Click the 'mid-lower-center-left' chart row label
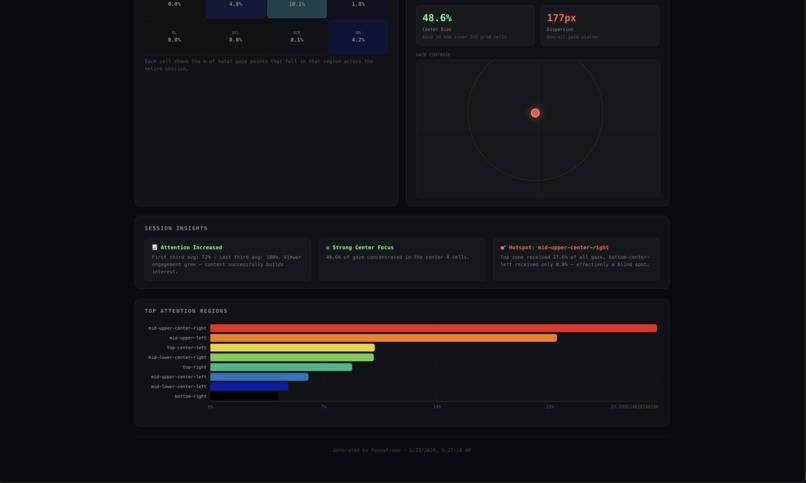 [178, 386]
